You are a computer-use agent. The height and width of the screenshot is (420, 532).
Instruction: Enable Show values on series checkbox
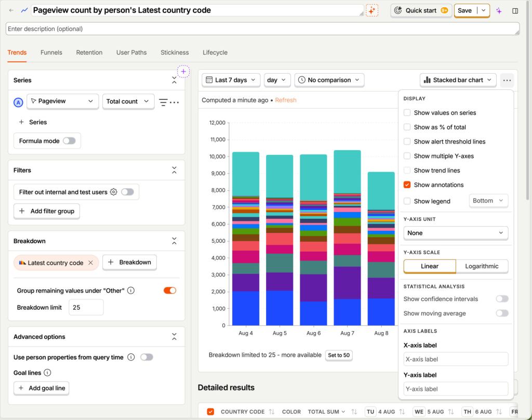407,112
